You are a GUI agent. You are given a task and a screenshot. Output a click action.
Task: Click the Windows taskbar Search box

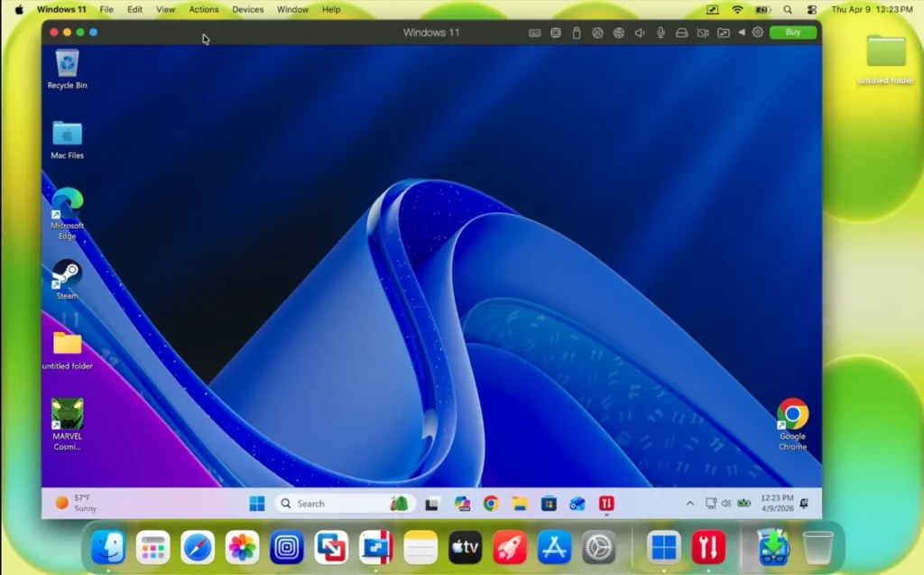(329, 503)
